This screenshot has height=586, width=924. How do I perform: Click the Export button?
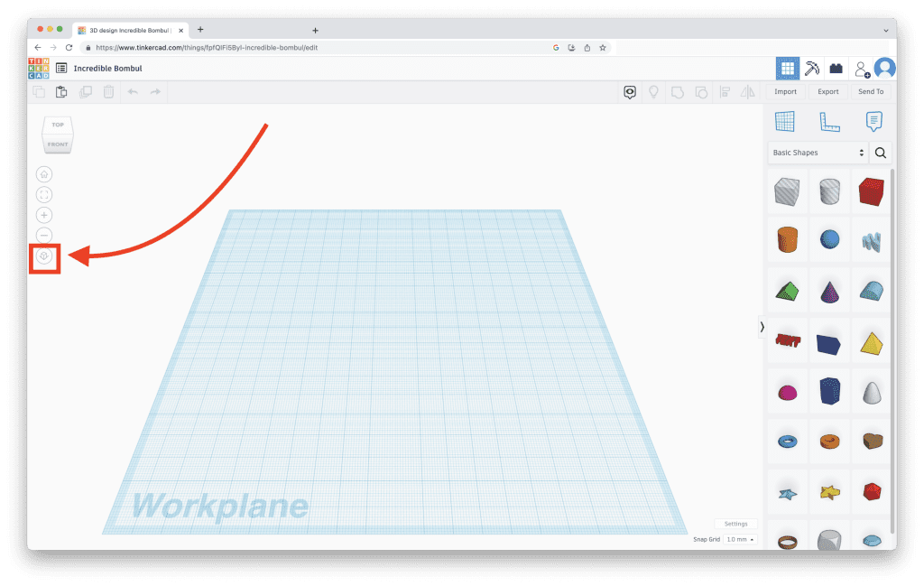[827, 91]
